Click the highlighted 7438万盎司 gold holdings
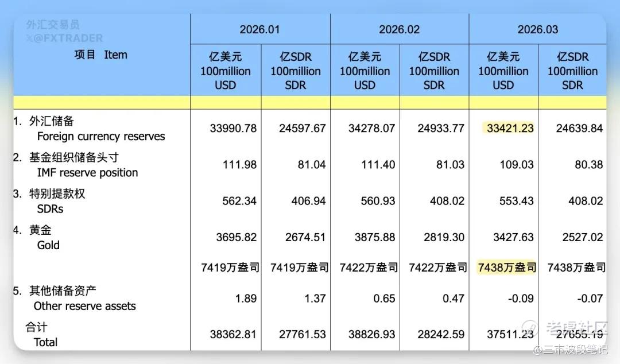This screenshot has height=364, width=620. tap(507, 268)
